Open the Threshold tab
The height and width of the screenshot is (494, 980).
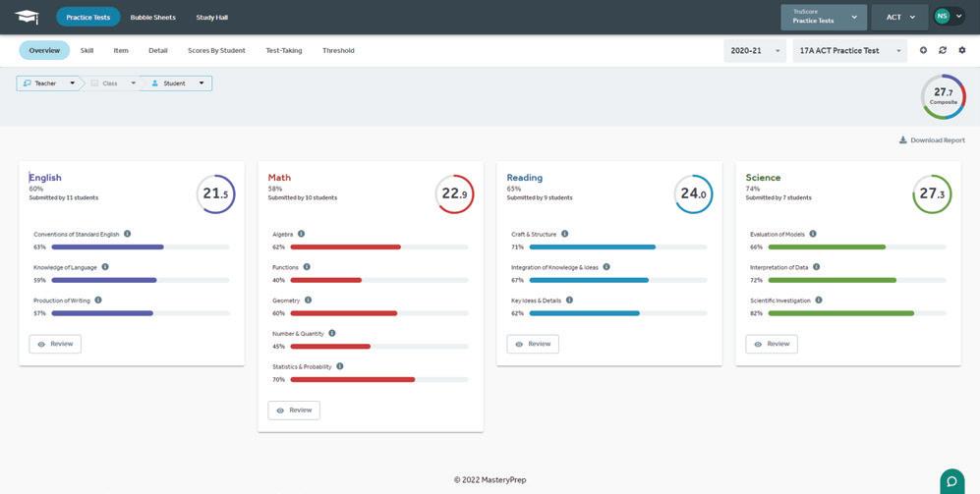coord(338,51)
